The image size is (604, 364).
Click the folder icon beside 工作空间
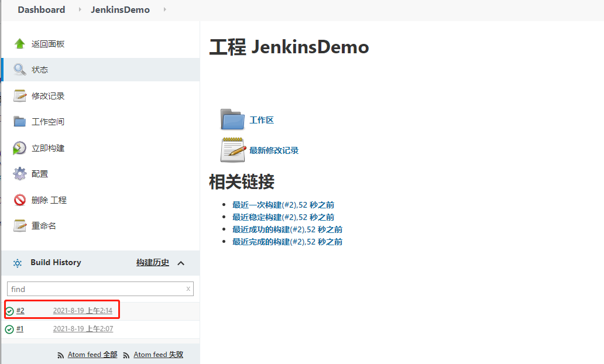click(x=20, y=121)
